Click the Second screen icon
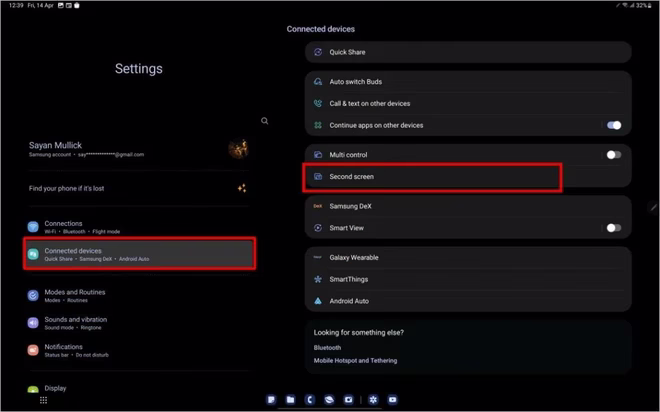The height and width of the screenshot is (412, 660). pos(318,177)
